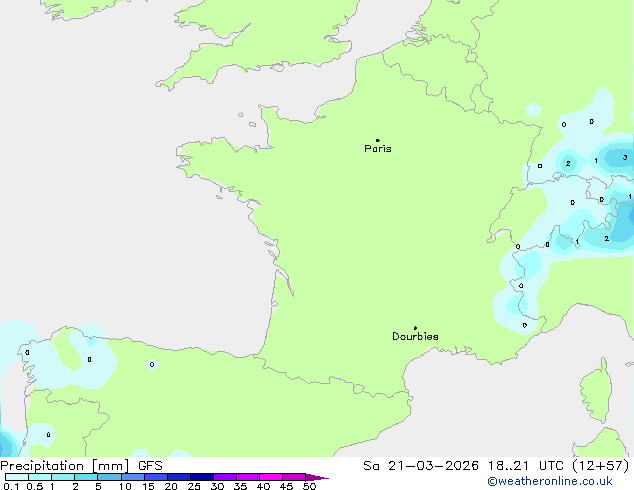This screenshot has width=634, height=490.
Task: Pick the legend swatch between 35 and 40
Action: (x=247, y=477)
